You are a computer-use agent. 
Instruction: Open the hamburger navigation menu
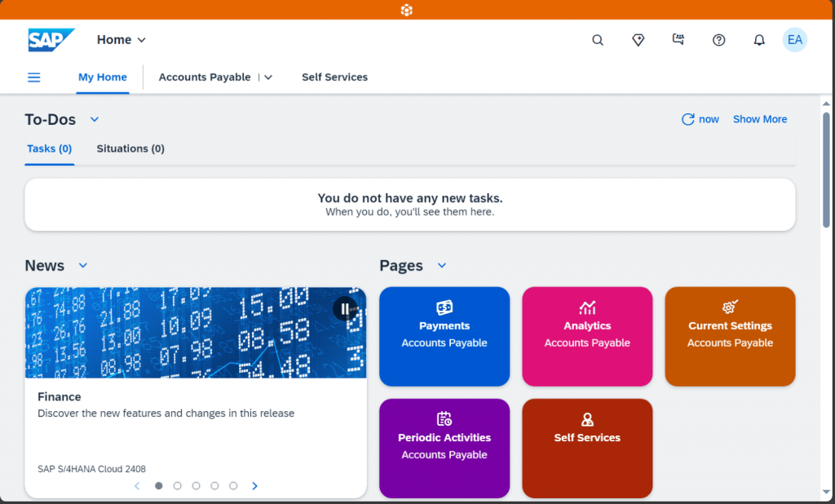[34, 77]
